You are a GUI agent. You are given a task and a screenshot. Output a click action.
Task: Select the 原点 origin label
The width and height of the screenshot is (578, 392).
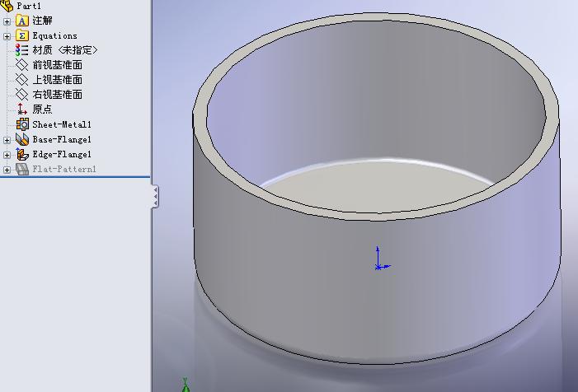coord(42,110)
